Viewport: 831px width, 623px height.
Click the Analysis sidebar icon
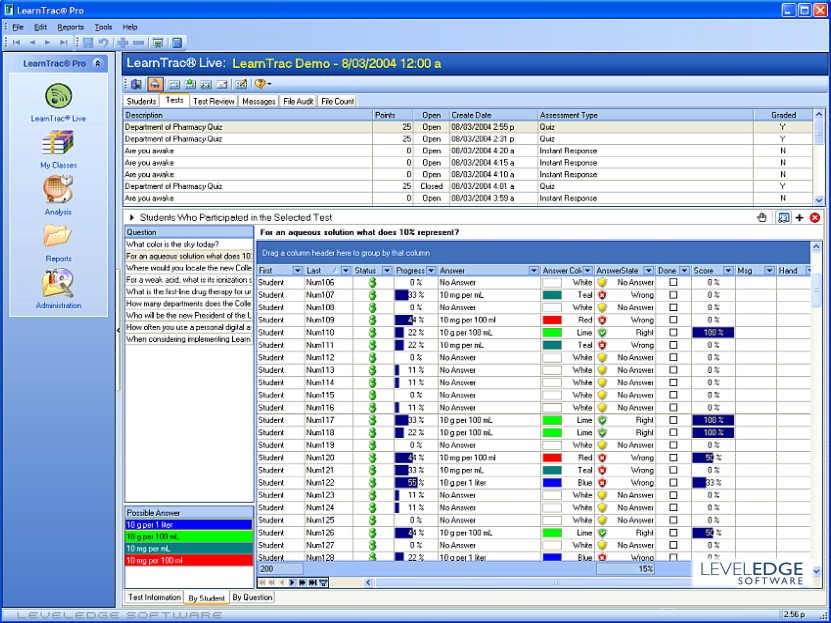58,189
